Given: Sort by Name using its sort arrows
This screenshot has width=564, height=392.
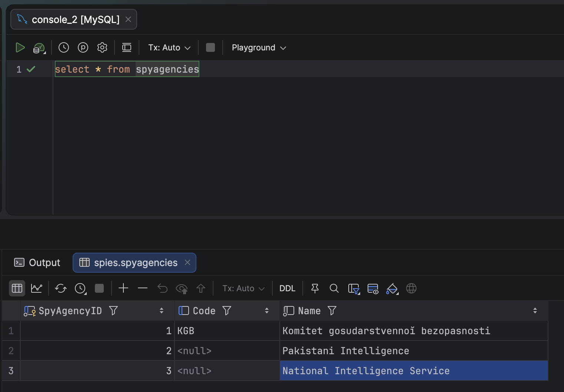Looking at the screenshot, I should 535,310.
